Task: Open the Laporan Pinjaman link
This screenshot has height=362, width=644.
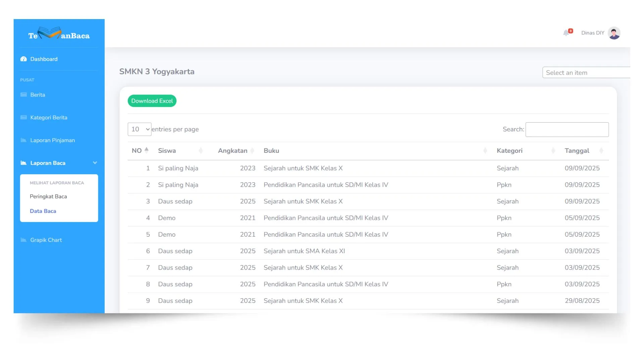Action: click(53, 140)
